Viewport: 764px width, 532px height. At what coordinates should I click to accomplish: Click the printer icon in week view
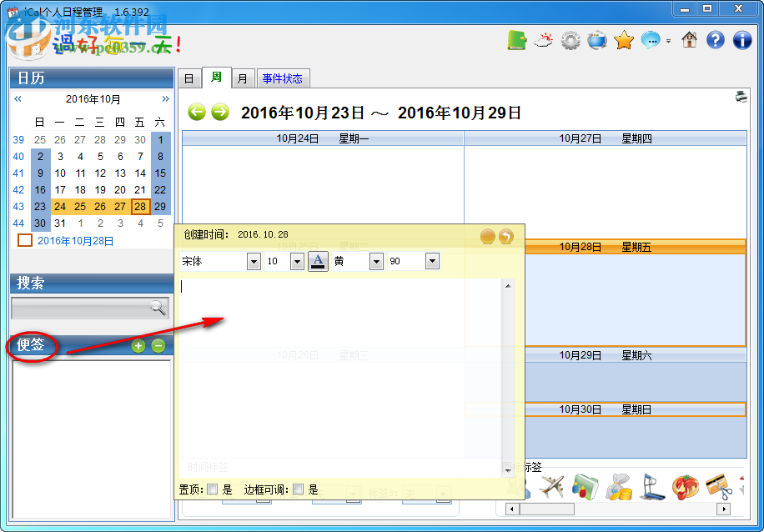(741, 97)
